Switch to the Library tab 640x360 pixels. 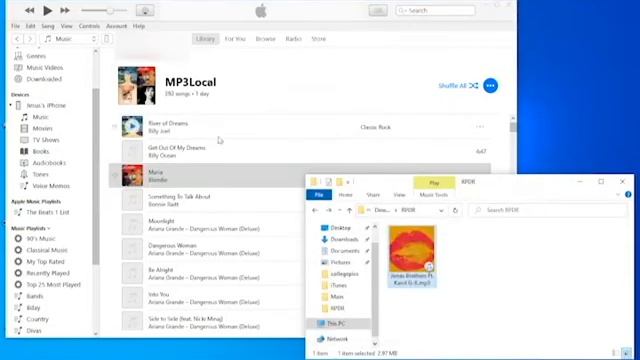pyautogui.click(x=205, y=39)
